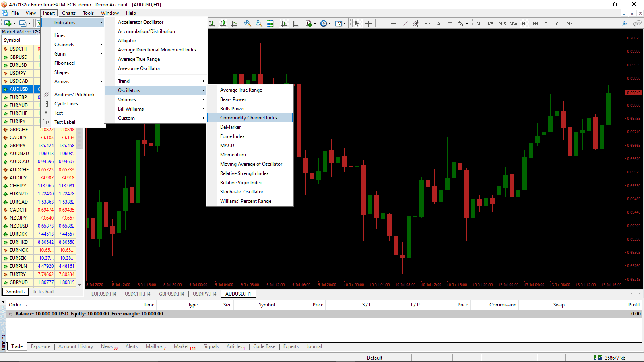Tile the chart windows

[x=270, y=23]
